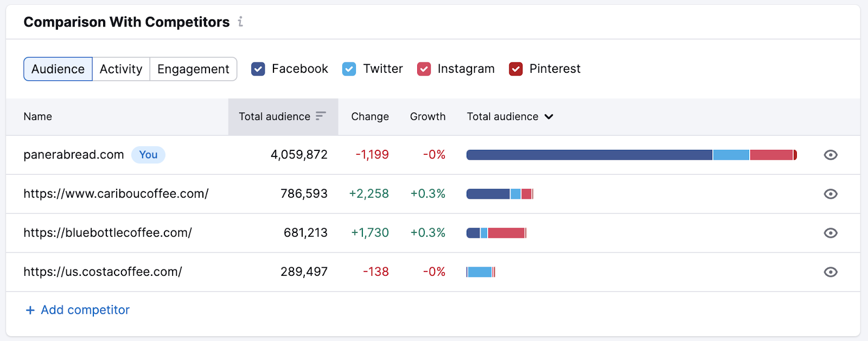The image size is (868, 341).
Task: Click the You badge next to panerabread.com
Action: coord(148,155)
